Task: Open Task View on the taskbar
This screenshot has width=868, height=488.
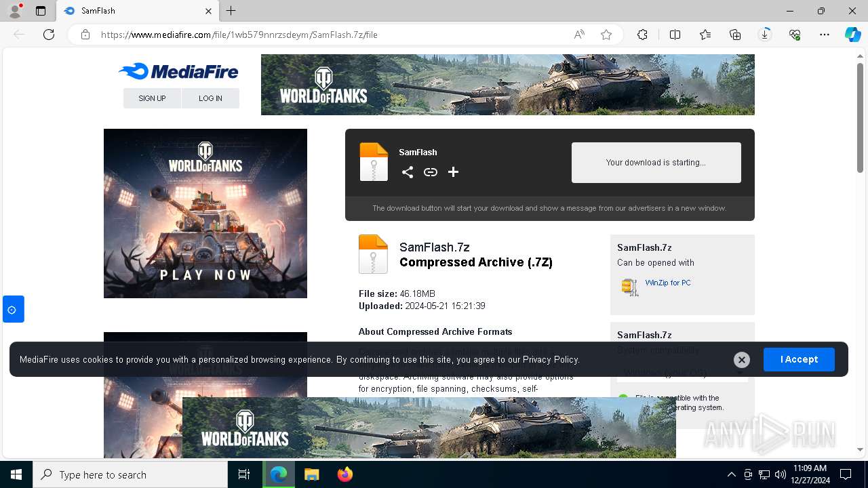Action: 244,474
